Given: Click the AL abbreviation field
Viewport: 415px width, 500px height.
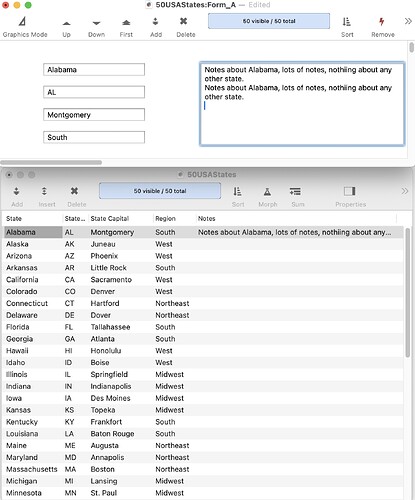Looking at the screenshot, I should click(94, 92).
